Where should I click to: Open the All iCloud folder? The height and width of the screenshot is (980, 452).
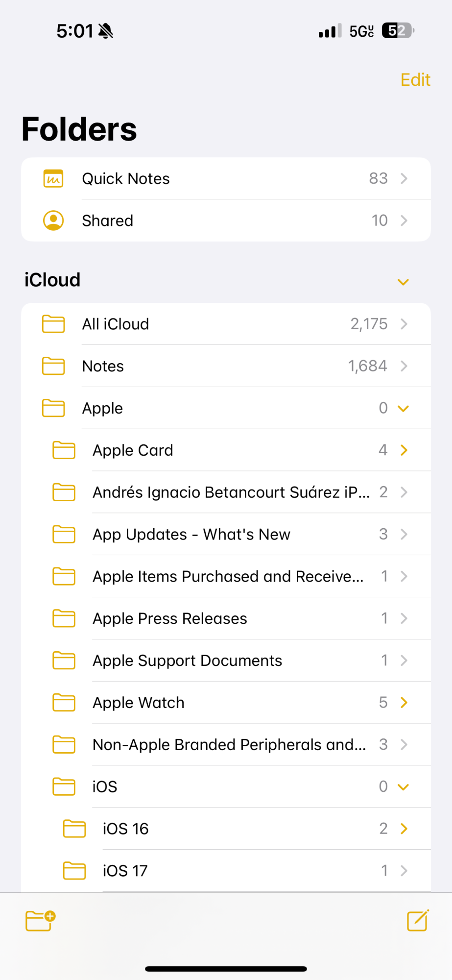(226, 324)
